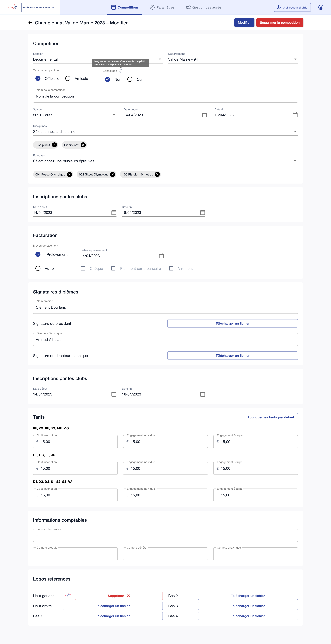Click Supprimer la compétition
This screenshot has height=644, width=331.
(x=280, y=23)
